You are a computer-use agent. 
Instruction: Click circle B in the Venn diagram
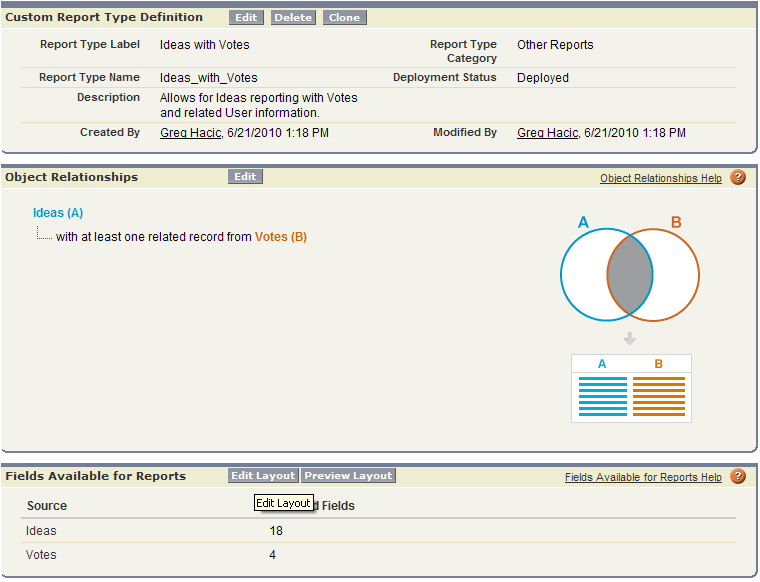(x=676, y=275)
